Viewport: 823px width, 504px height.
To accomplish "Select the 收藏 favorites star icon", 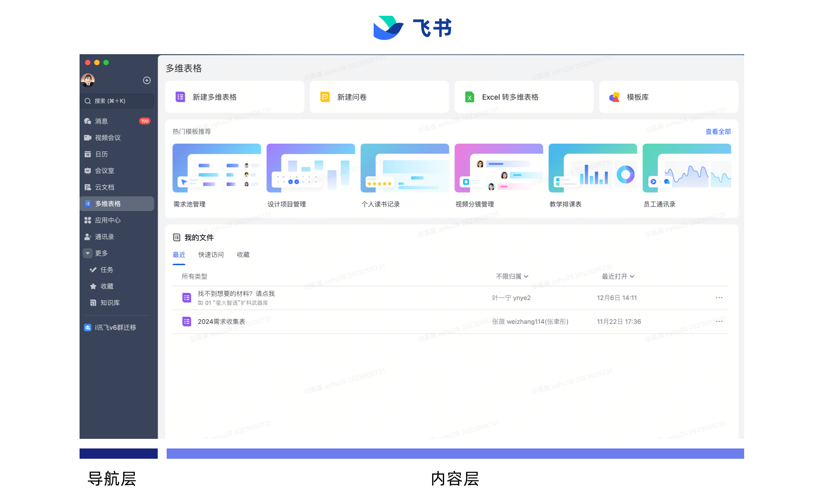I will (x=93, y=286).
